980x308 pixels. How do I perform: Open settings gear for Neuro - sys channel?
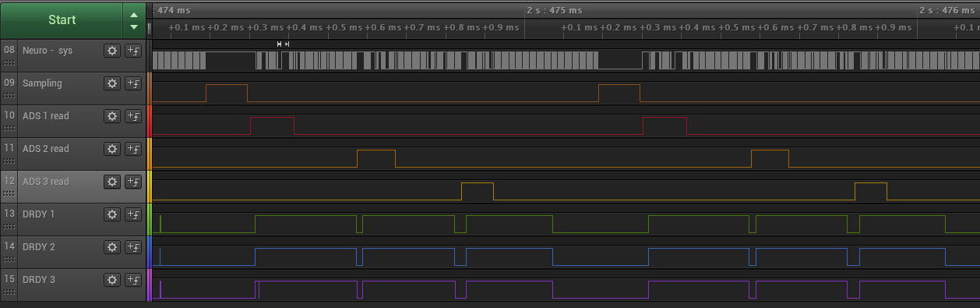point(112,51)
